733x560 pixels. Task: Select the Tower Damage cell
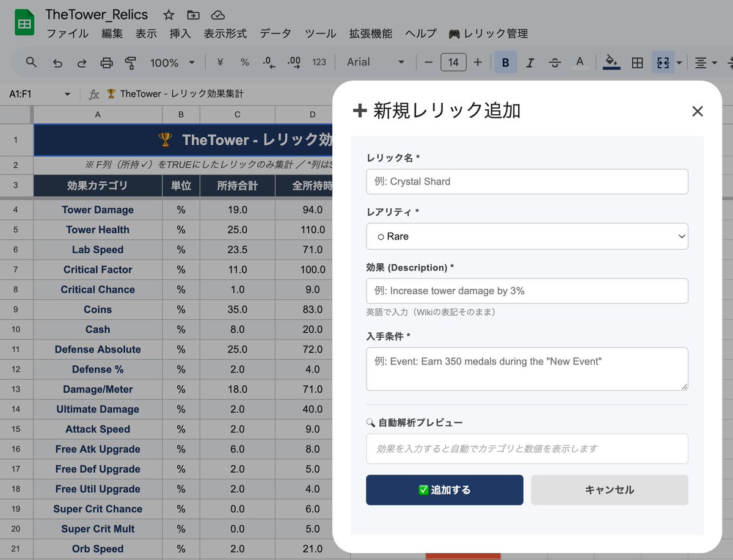tap(98, 209)
